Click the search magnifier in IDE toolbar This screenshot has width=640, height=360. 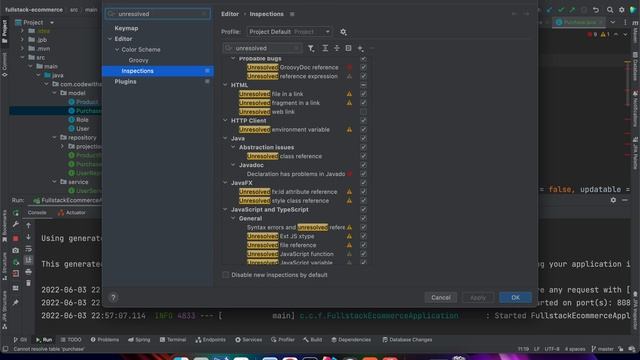(x=610, y=10)
